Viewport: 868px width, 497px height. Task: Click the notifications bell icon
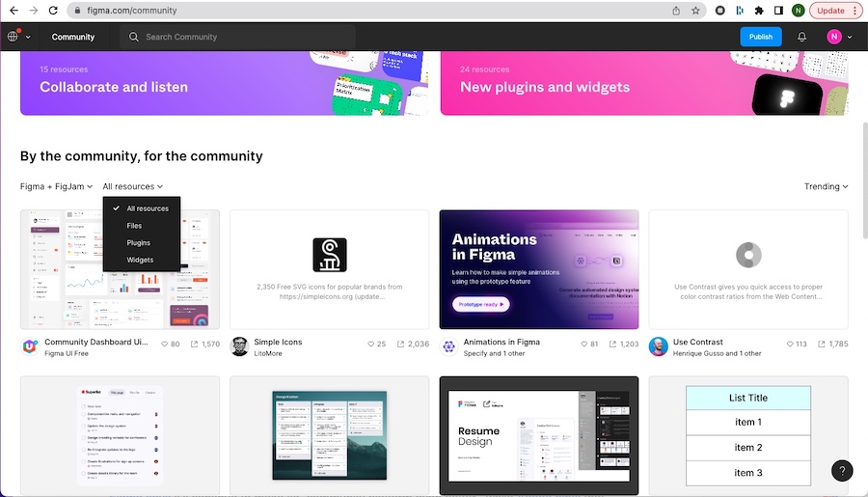pos(801,37)
